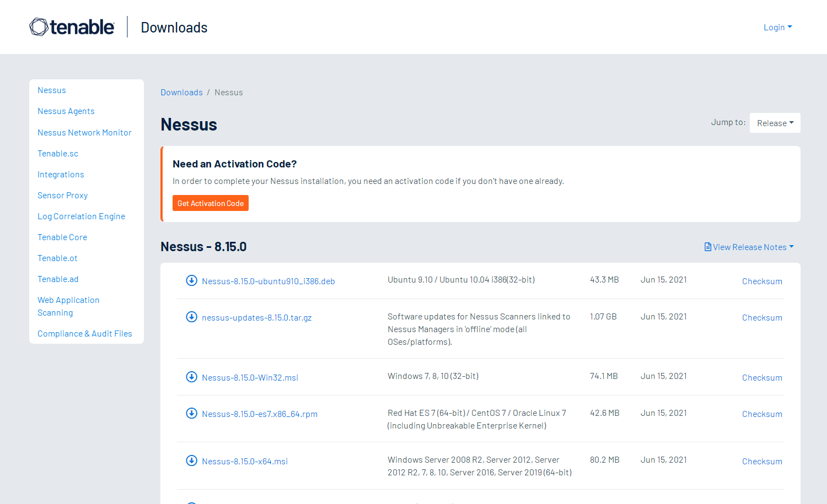This screenshot has width=827, height=504.
Task: Click the download icon for Nessus-8.15.0-ubuntu910_i386.deb
Action: tap(191, 280)
